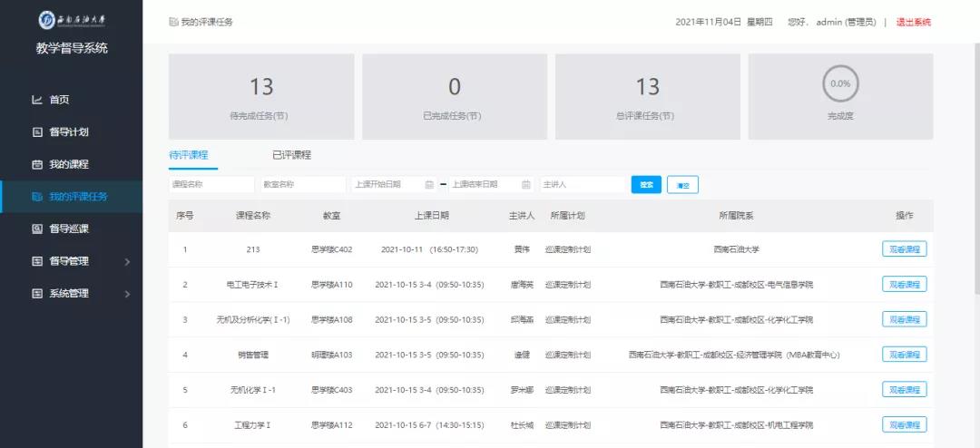Expand the 系统管理 submenu arrow
Screen dimensions: 980x448
(x=127, y=294)
